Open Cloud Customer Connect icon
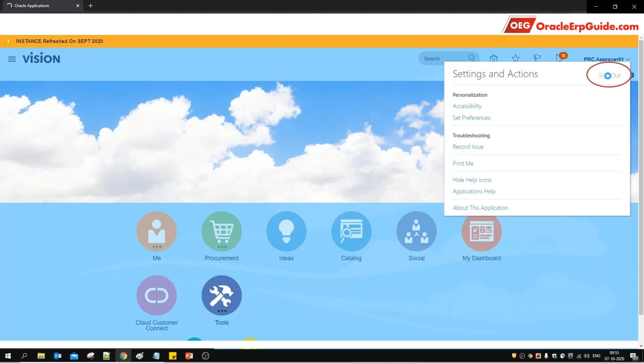 point(157,295)
